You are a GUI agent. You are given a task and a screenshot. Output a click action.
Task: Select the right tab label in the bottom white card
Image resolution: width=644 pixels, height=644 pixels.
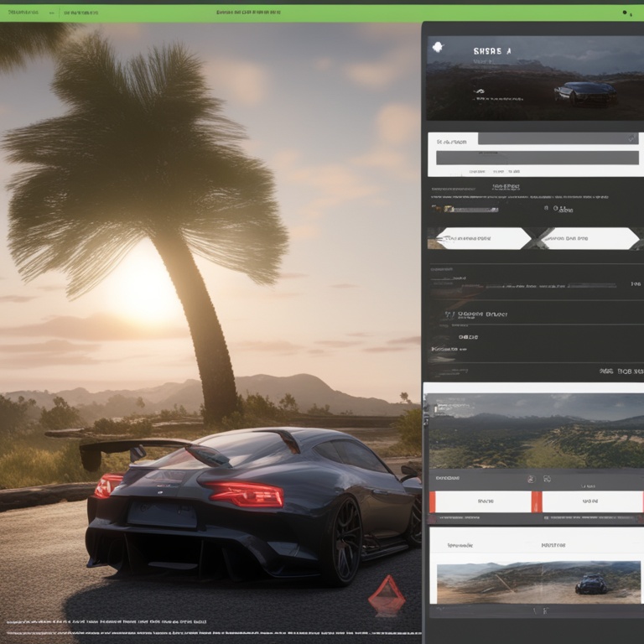(553, 545)
